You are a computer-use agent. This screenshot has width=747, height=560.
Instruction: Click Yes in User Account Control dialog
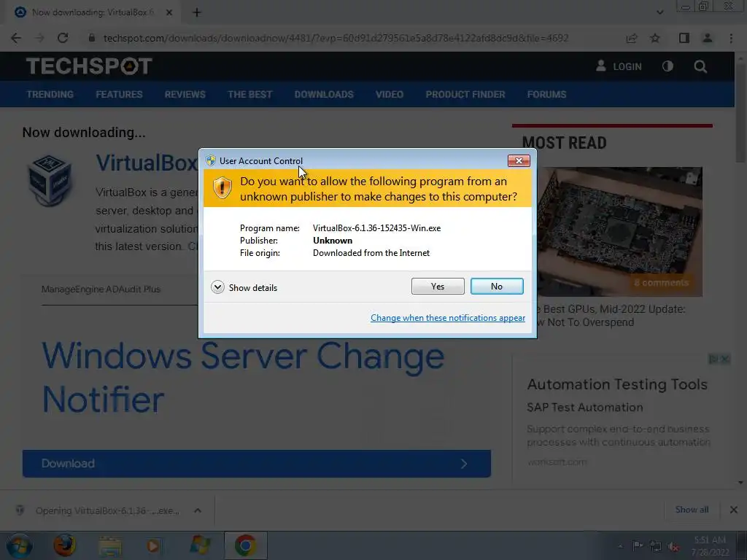pyautogui.click(x=438, y=286)
